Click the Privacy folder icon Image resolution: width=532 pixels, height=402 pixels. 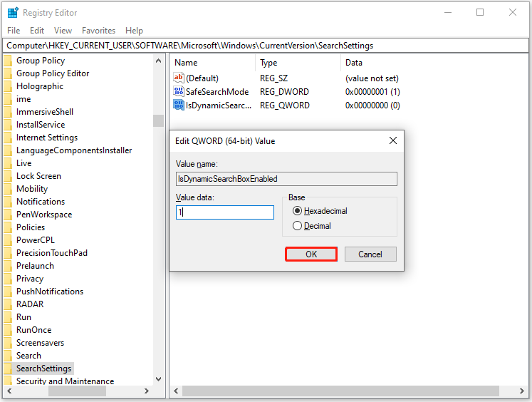click(x=8, y=279)
